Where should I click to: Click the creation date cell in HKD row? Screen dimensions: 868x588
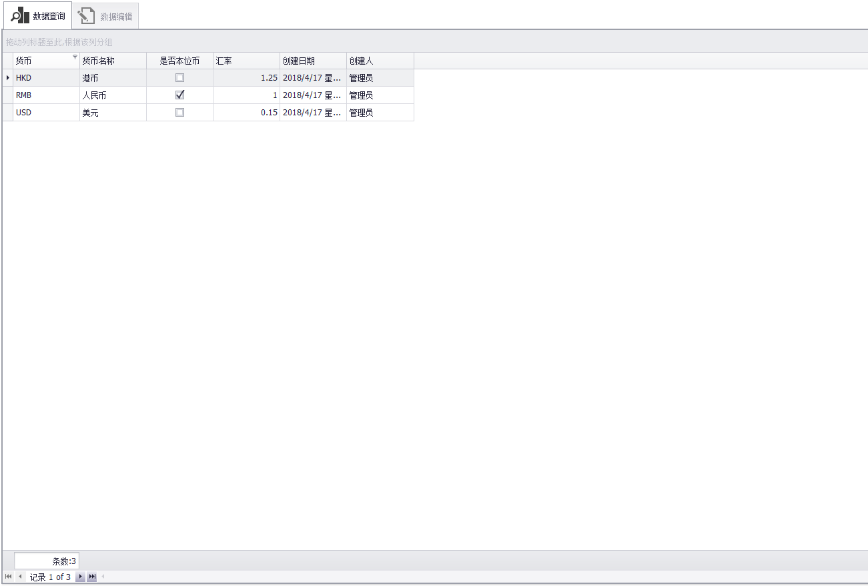pyautogui.click(x=313, y=78)
